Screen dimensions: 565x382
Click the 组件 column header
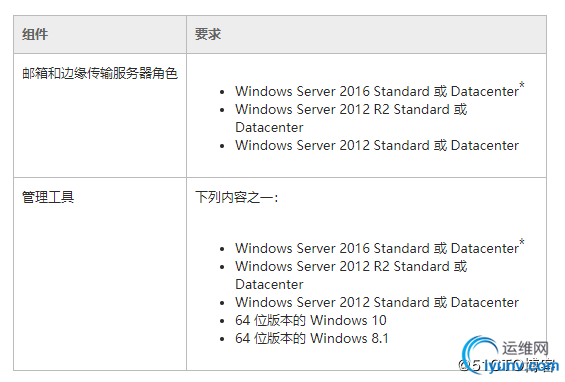35,35
